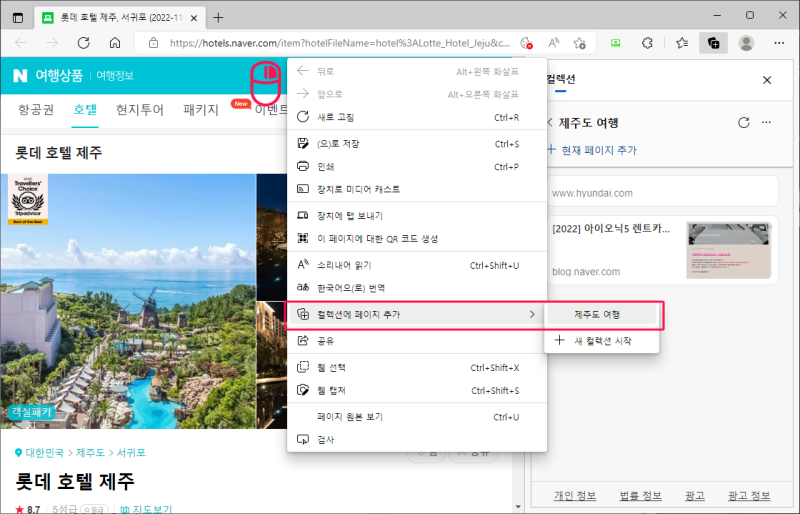800x514 pixels.
Task: Close the 롯데 호텔 제주 browser tab
Action: point(194,18)
